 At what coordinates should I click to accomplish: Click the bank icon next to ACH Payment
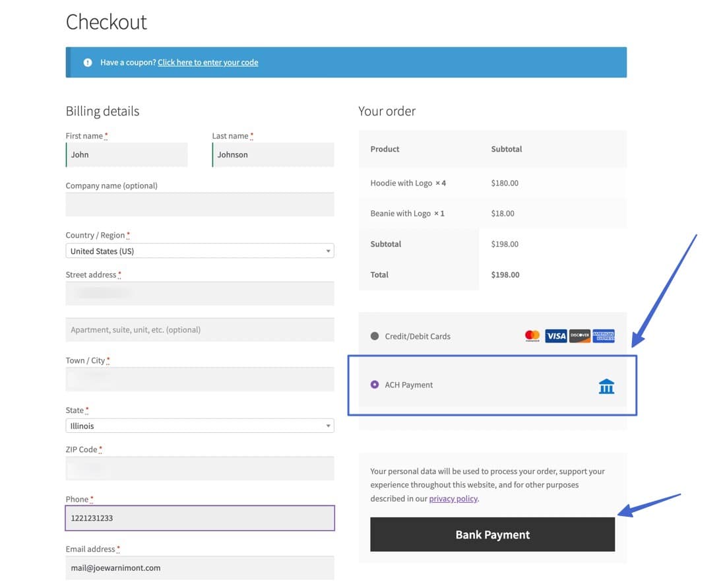(x=606, y=386)
